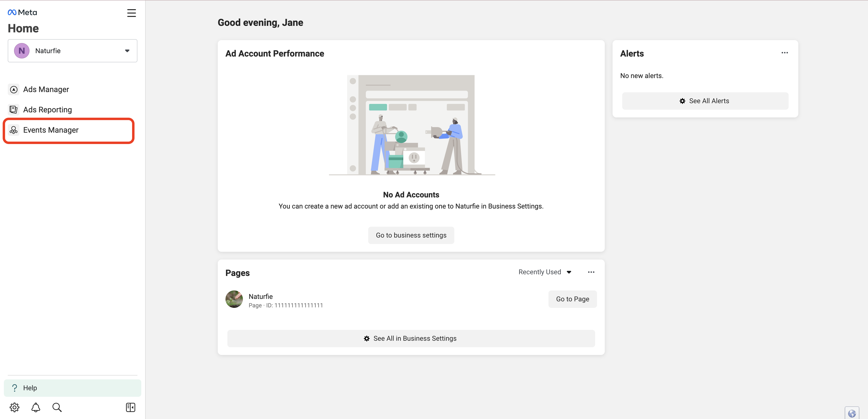
Task: Click the 'Good evening, Jane' greeting
Action: 261,22
